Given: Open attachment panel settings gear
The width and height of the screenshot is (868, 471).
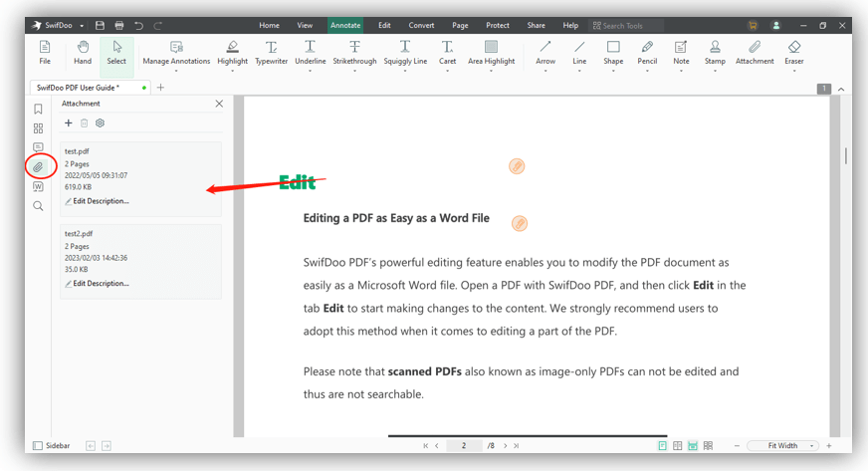Looking at the screenshot, I should [100, 122].
